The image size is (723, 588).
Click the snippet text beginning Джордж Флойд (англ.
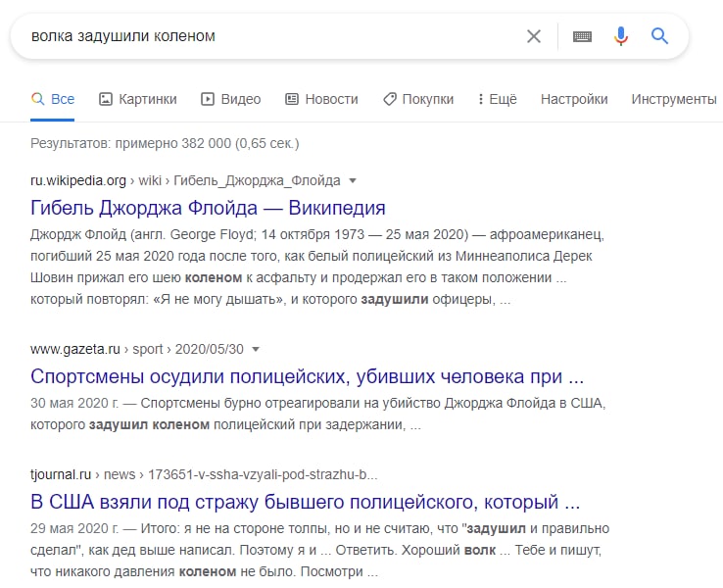pyautogui.click(x=321, y=267)
